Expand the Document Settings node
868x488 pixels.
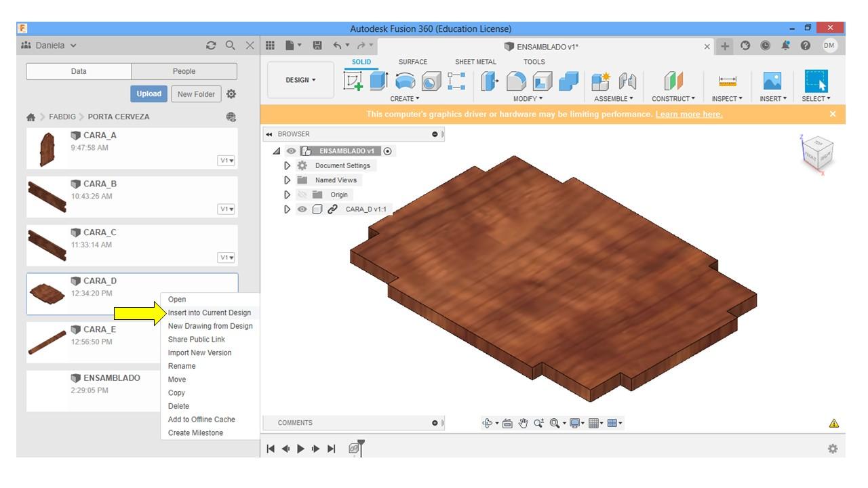[288, 165]
